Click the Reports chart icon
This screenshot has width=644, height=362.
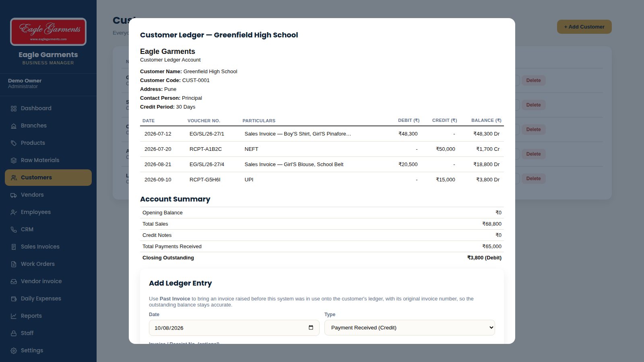pos(14,316)
